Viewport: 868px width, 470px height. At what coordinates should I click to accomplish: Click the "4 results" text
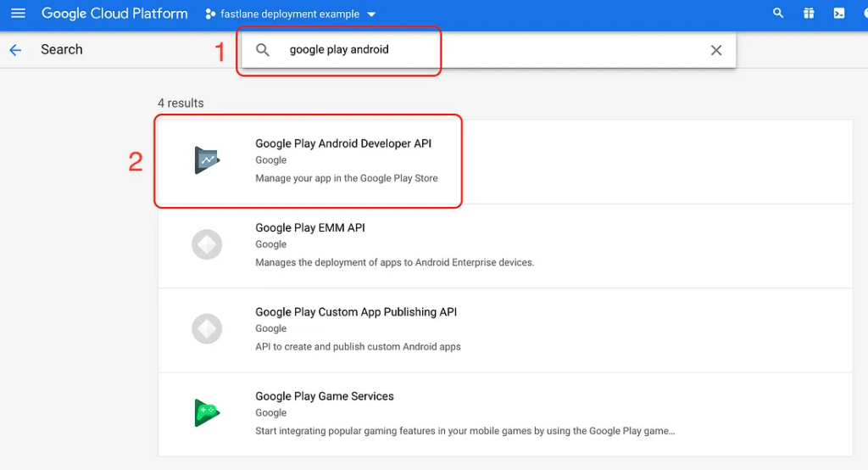pyautogui.click(x=181, y=104)
